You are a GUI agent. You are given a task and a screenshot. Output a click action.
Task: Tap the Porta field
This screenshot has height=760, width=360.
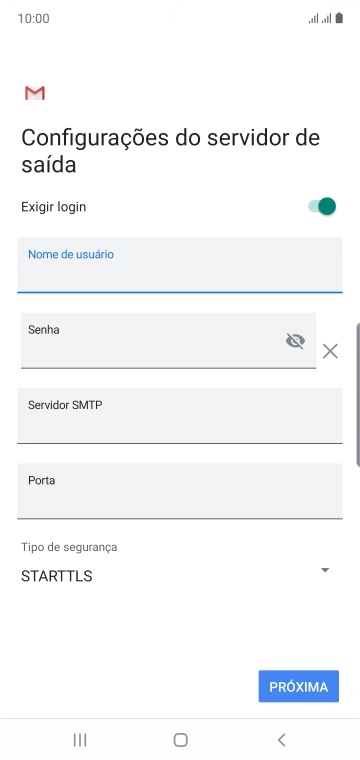tap(180, 491)
